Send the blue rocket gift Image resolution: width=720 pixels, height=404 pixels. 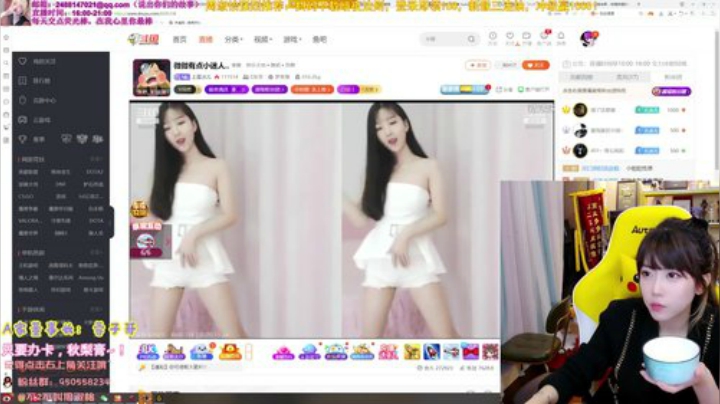pos(432,352)
